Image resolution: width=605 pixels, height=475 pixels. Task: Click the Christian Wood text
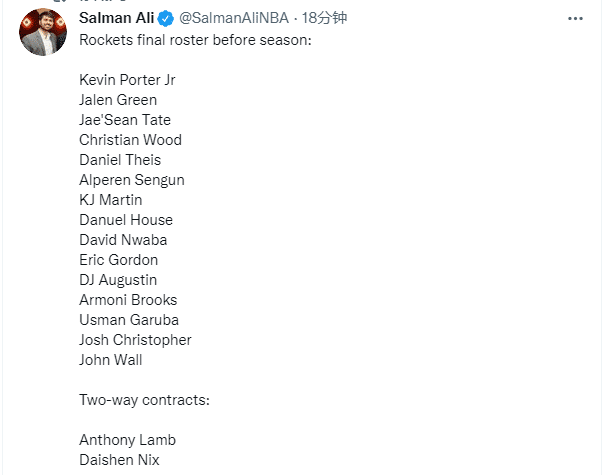(130, 139)
